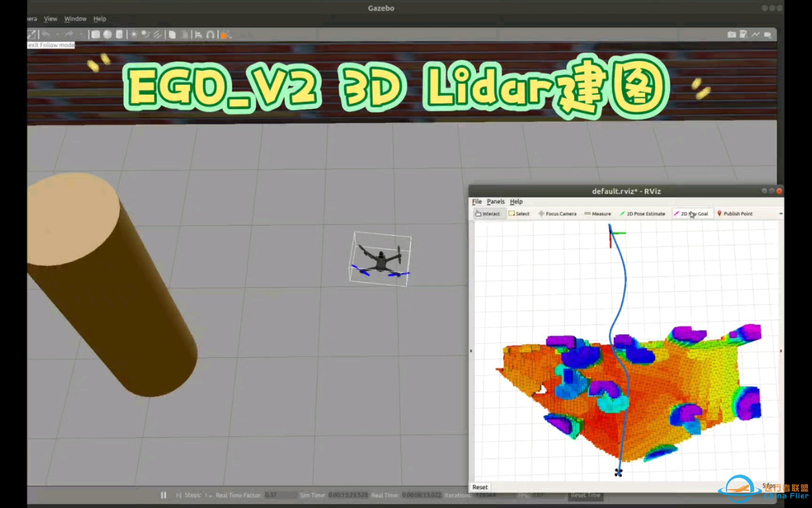This screenshot has height=508, width=812.
Task: Expand the RViz toolbar overflow arrows
Action: [x=781, y=214]
